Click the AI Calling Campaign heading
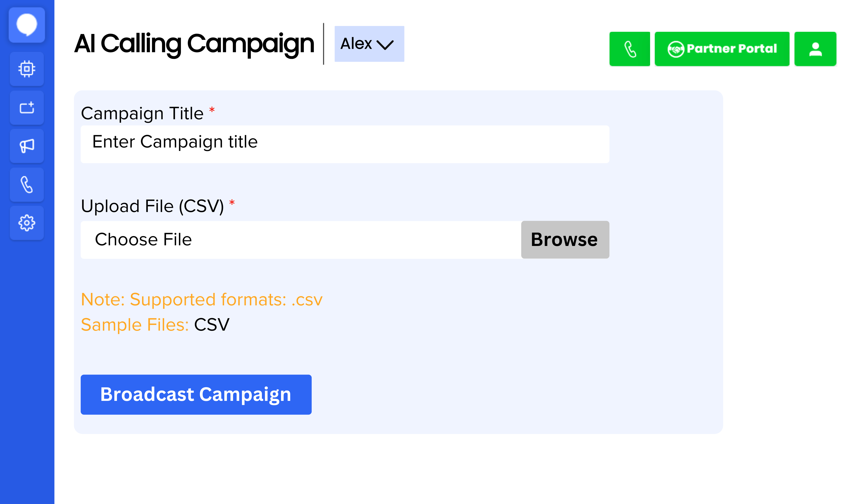The height and width of the screenshot is (504, 843). (x=194, y=44)
